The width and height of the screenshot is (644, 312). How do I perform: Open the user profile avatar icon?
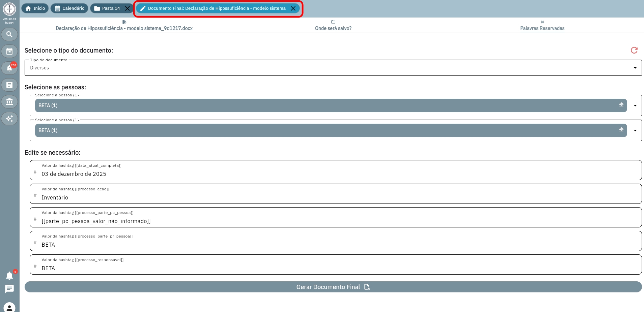9,307
